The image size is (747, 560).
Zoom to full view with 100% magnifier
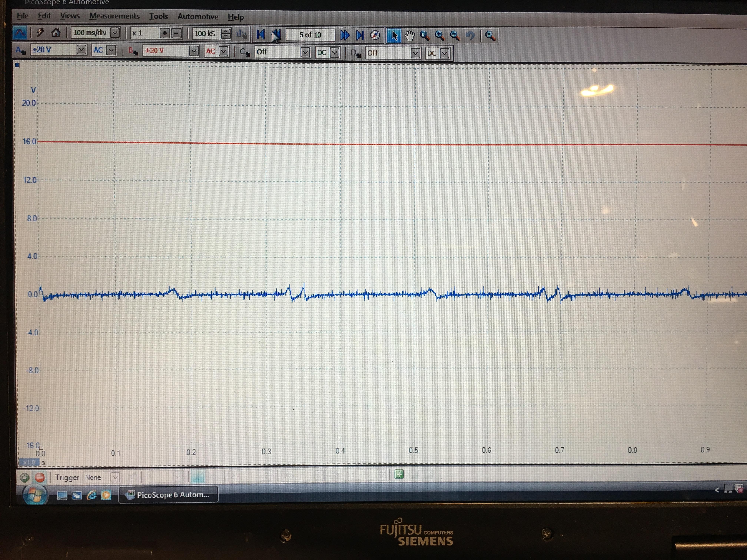(x=490, y=35)
